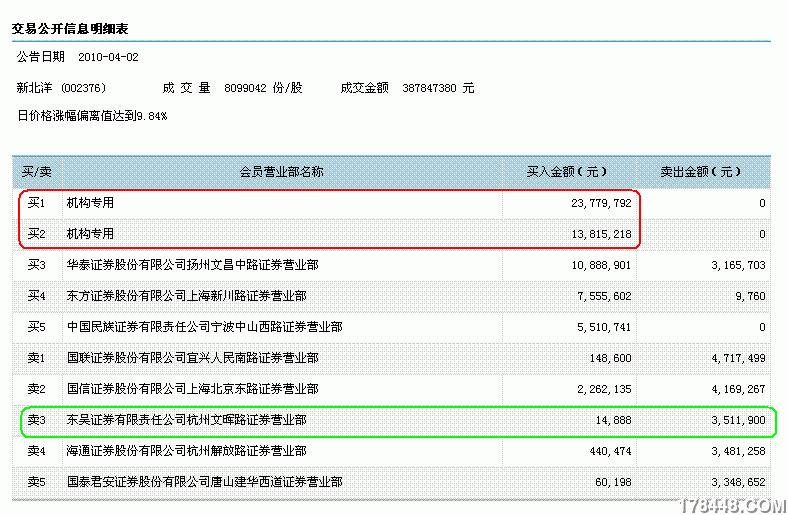Click the 买3 row label
This screenshot has height=515, width=788.
pos(36,265)
